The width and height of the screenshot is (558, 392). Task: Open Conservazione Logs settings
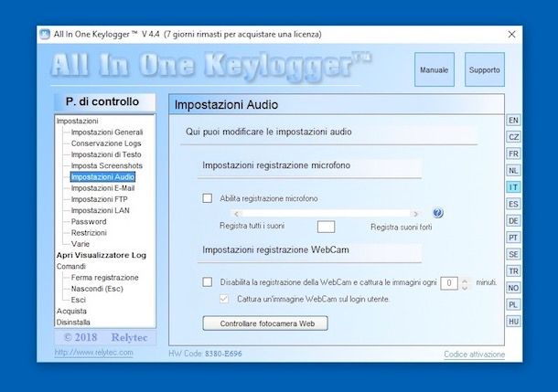point(106,143)
